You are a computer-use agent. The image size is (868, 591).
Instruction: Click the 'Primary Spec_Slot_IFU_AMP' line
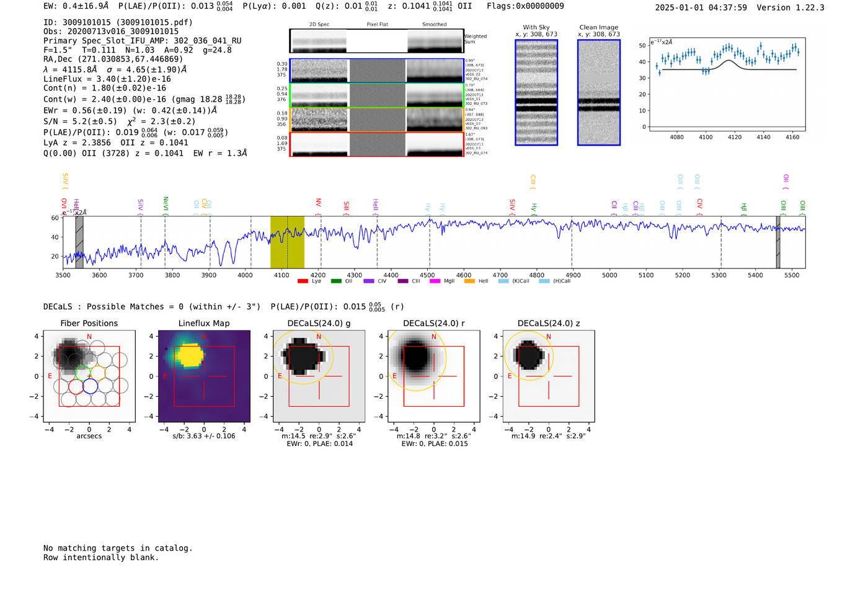143,40
